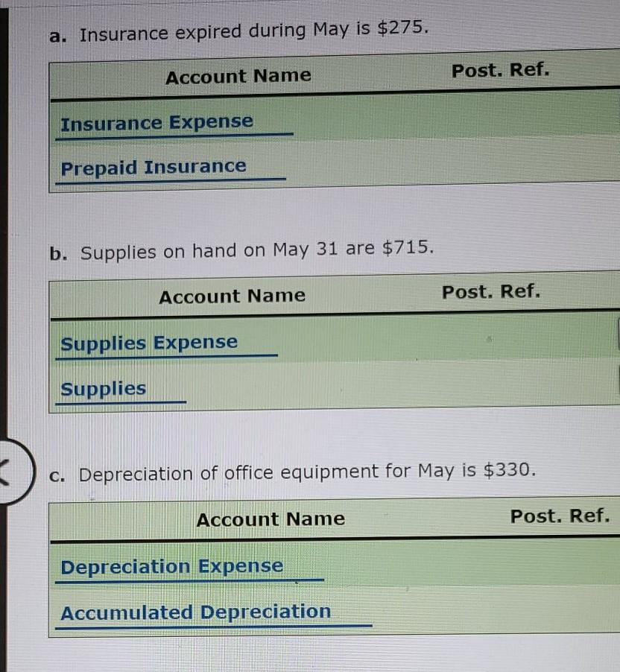Click Account Name header in table a
Screen dimensions: 620x672
coord(238,76)
